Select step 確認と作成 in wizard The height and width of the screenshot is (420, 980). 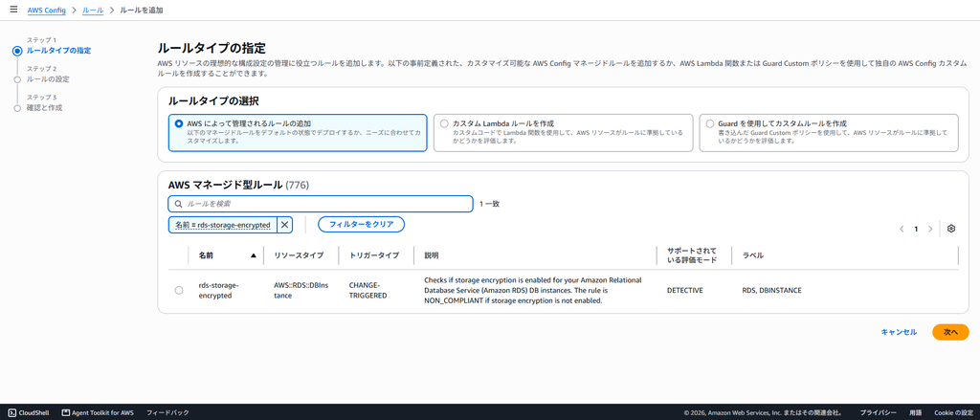44,107
